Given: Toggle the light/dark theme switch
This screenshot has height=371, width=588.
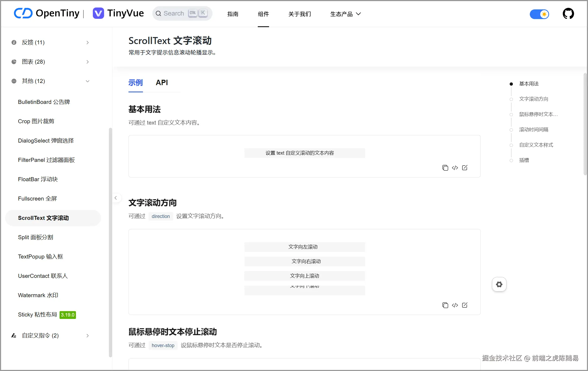Looking at the screenshot, I should (540, 14).
